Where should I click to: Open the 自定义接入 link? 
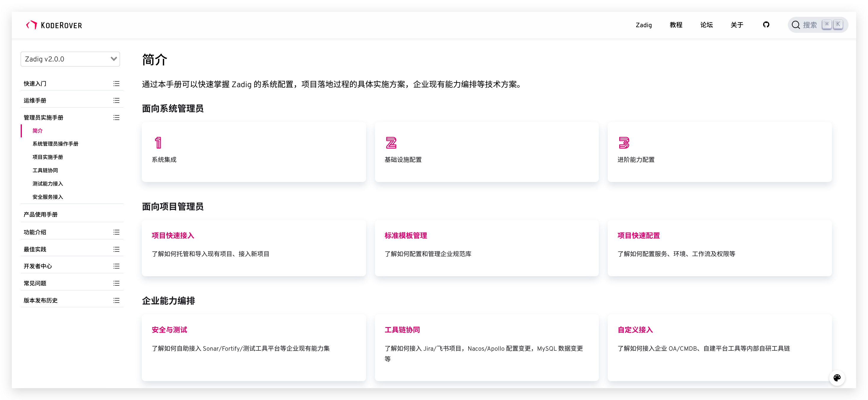(635, 330)
